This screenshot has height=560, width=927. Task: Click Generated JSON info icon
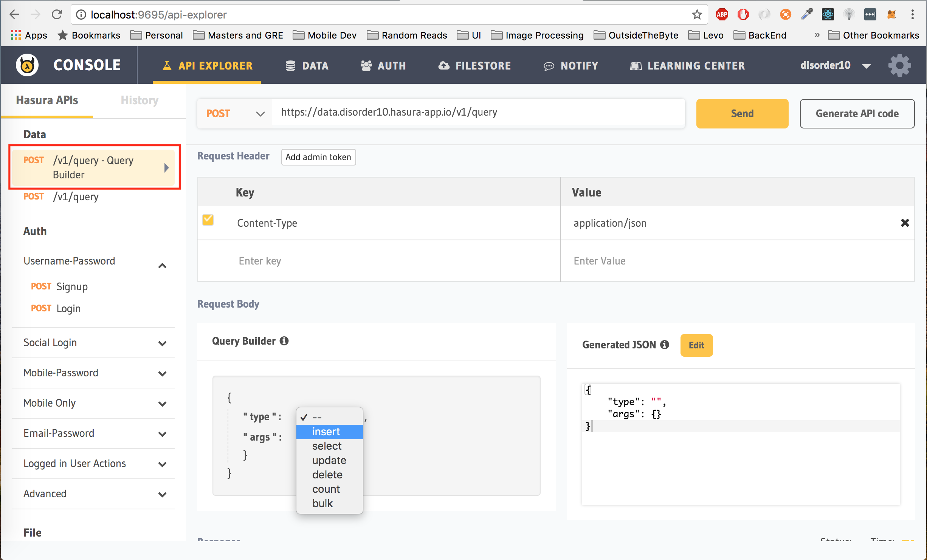coord(664,345)
